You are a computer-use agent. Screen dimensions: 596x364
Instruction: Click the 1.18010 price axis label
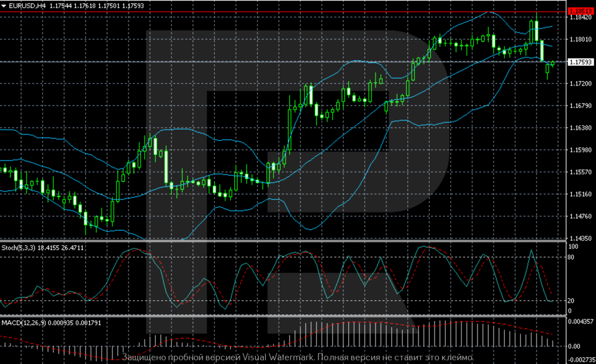pos(579,40)
